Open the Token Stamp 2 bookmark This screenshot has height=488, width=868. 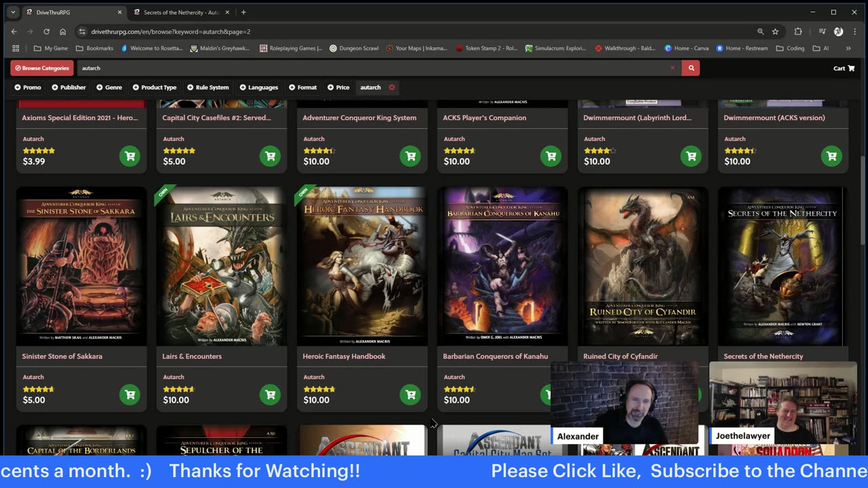[486, 48]
